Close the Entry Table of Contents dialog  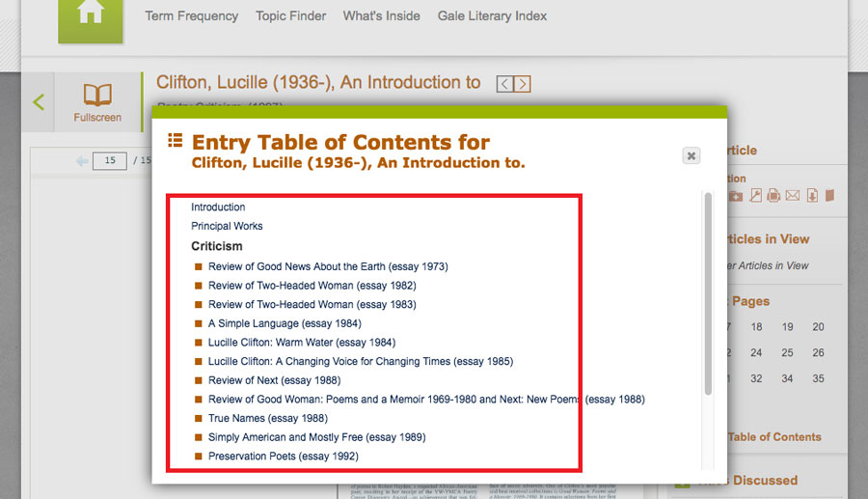click(x=691, y=154)
